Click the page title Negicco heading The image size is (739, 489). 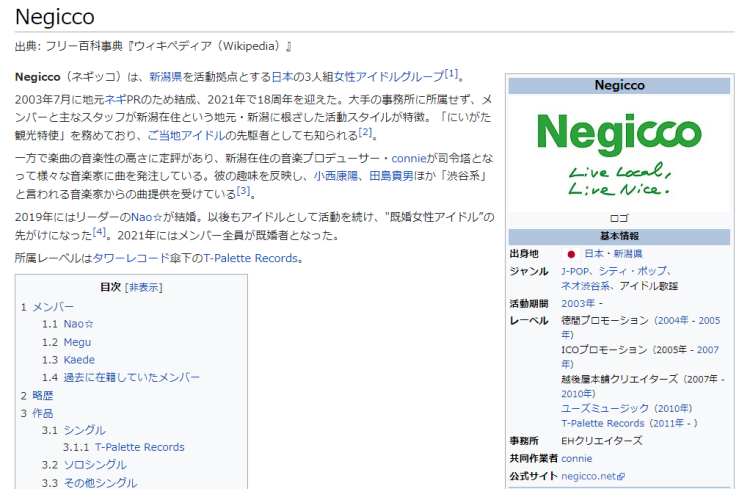point(55,17)
